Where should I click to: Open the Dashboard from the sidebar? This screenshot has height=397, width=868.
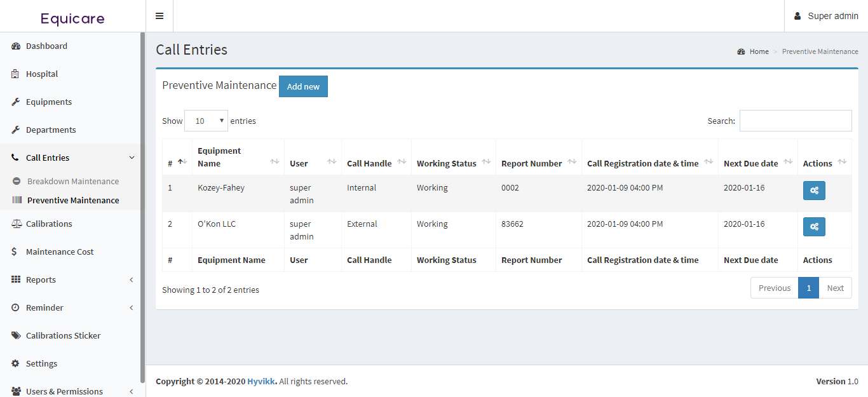click(46, 46)
